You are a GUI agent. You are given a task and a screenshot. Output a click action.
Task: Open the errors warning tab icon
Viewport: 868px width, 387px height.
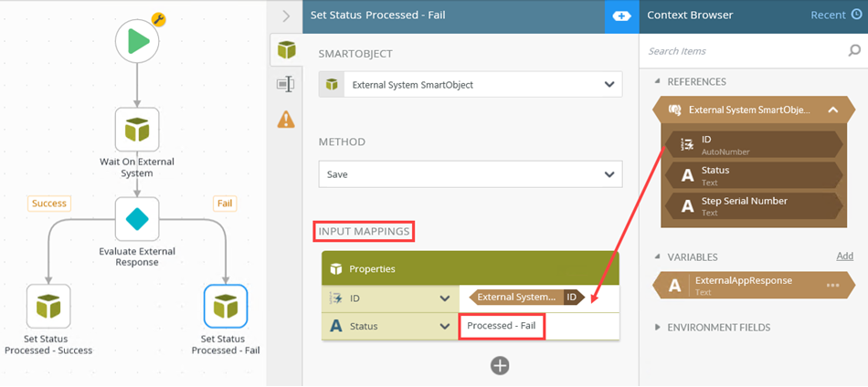click(x=287, y=119)
